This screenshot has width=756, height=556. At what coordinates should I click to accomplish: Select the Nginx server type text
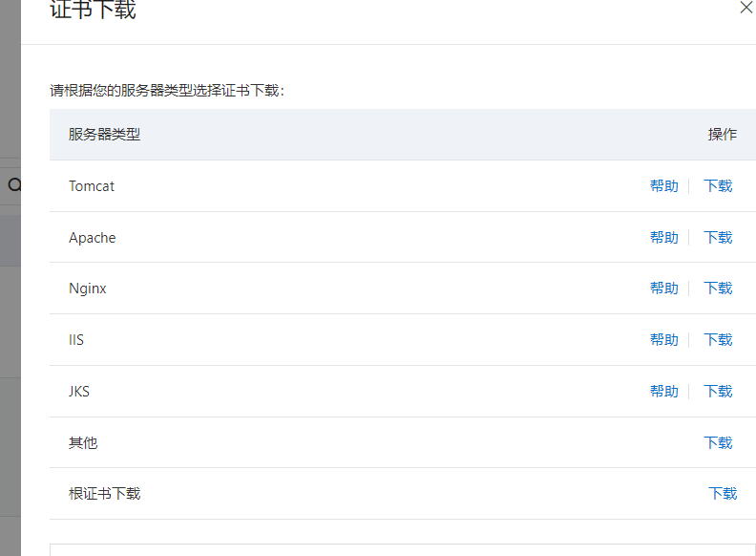[x=87, y=289]
